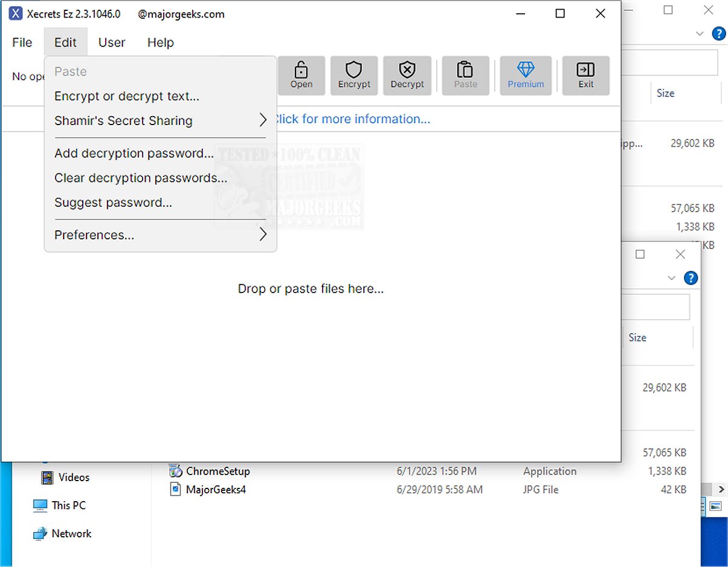Select the ChromeSetup file name
Viewport: 728px width, 567px height.
[x=218, y=471]
